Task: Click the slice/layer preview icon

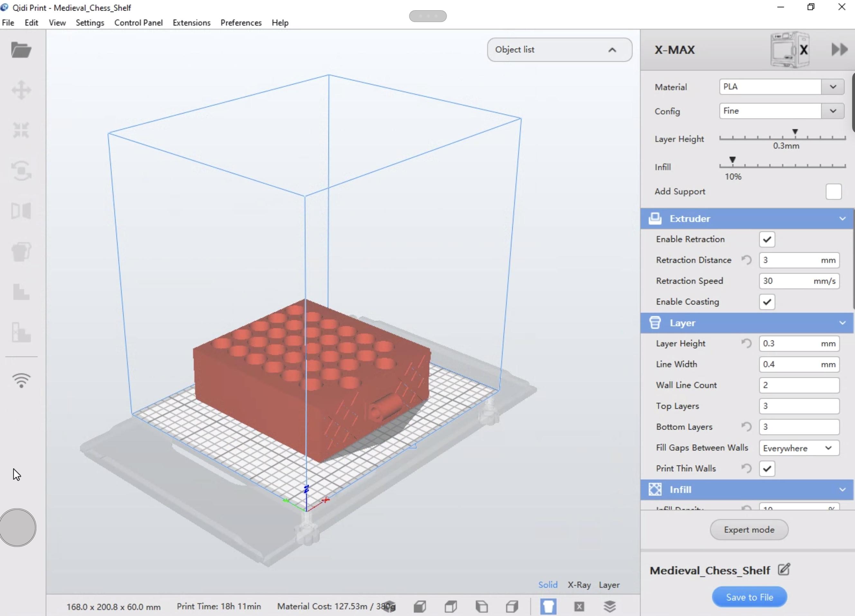Action: 609,606
